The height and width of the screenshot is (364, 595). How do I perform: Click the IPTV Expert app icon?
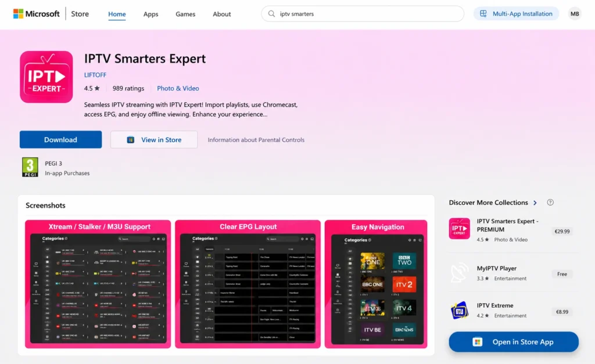point(46,77)
